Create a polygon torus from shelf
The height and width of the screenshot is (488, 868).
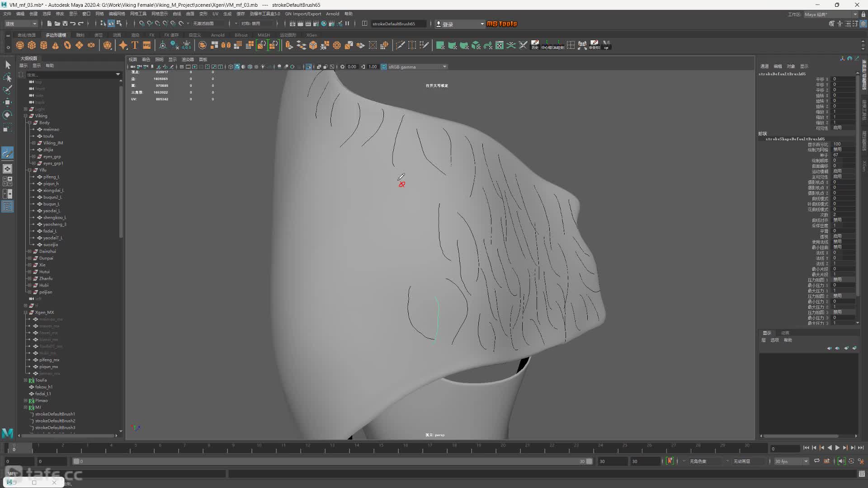tap(67, 45)
